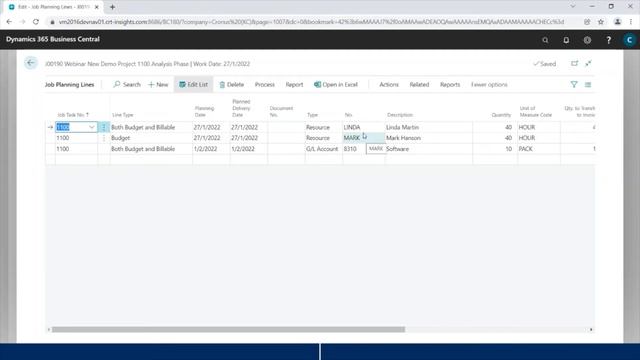Screen dimensions: 640x360
Task: Open the Process menu
Action: coord(264,84)
